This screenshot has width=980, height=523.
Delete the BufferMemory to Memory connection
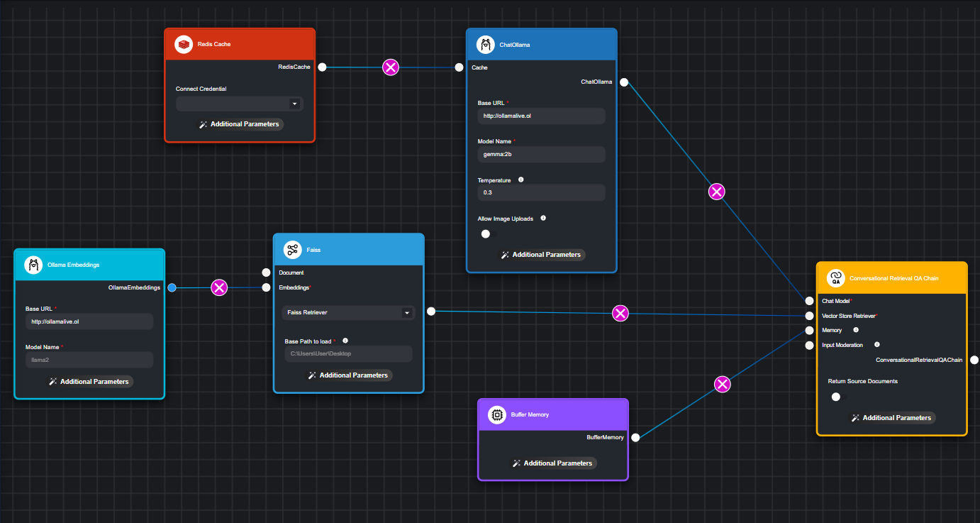pos(722,384)
